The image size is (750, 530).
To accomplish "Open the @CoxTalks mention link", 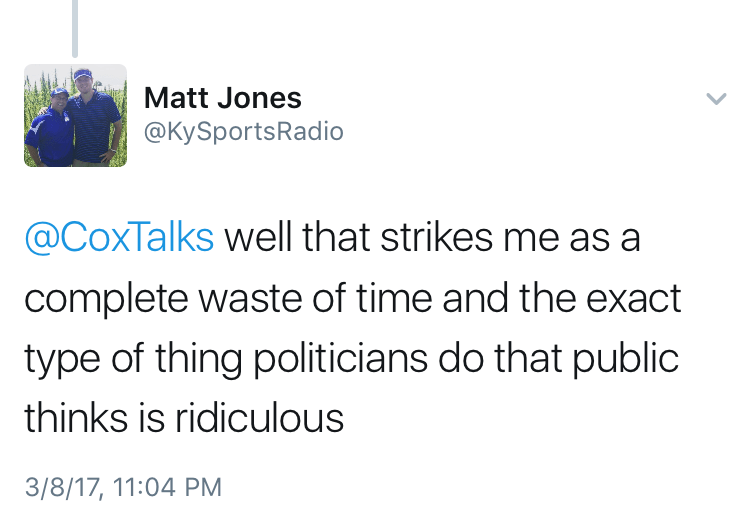I will click(x=119, y=240).
